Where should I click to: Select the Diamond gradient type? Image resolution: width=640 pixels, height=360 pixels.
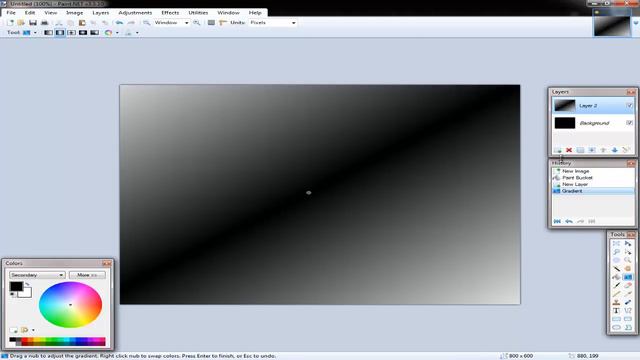click(x=71, y=33)
